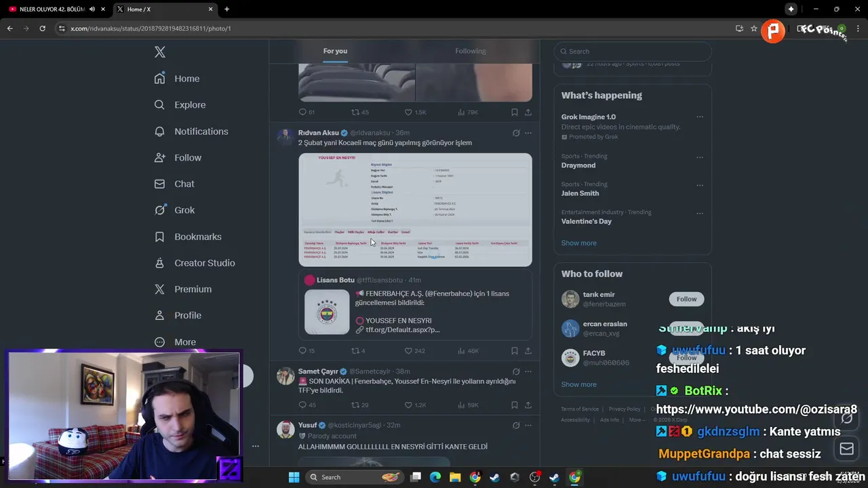Open options for Jalen Smith trend
The width and height of the screenshot is (868, 488).
[700, 185]
